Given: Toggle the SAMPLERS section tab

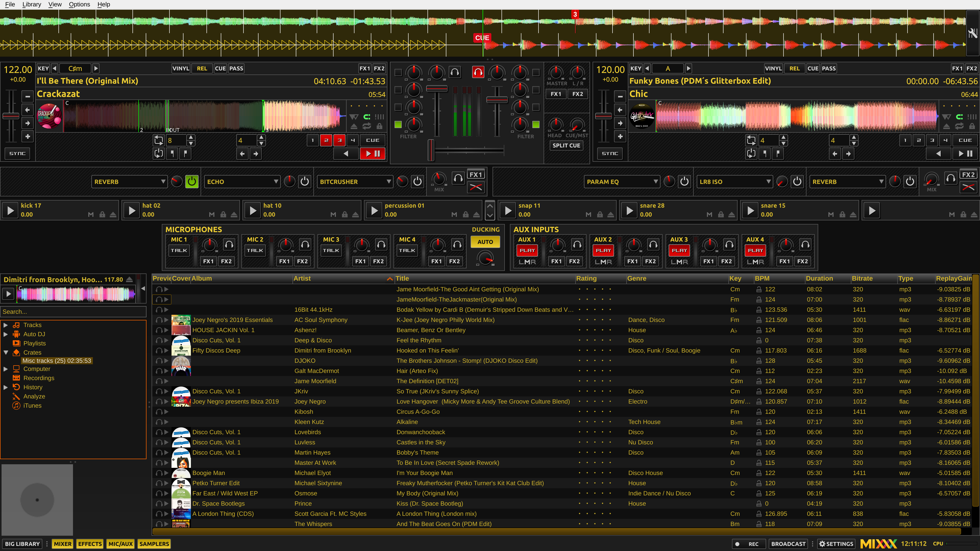Looking at the screenshot, I should pos(154,544).
